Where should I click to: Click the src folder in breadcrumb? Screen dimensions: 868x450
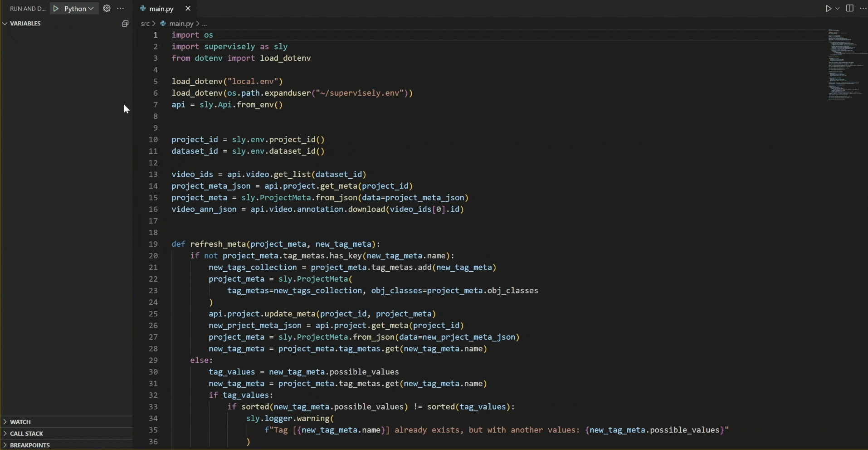click(145, 24)
